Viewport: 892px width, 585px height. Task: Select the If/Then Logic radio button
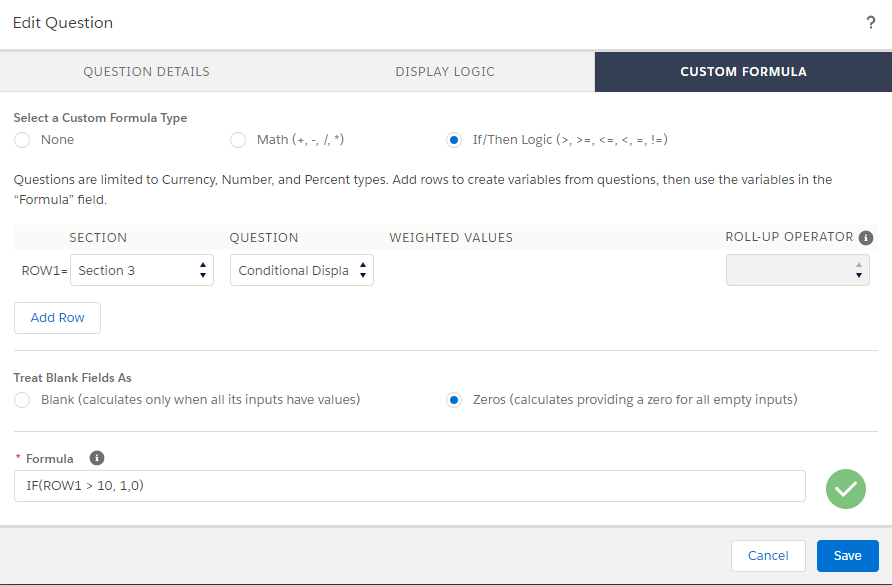[453, 140]
